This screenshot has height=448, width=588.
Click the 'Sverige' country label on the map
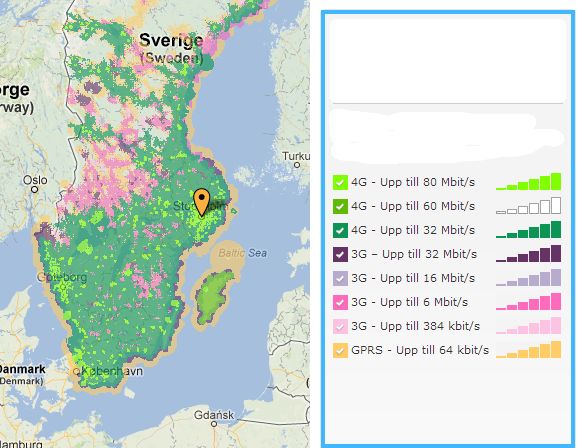(171, 40)
